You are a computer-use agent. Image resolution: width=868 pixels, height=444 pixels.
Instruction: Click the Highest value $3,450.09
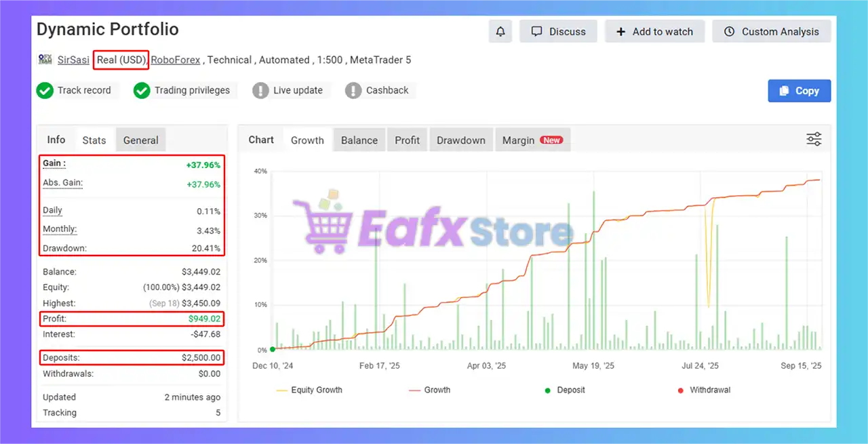coord(200,303)
